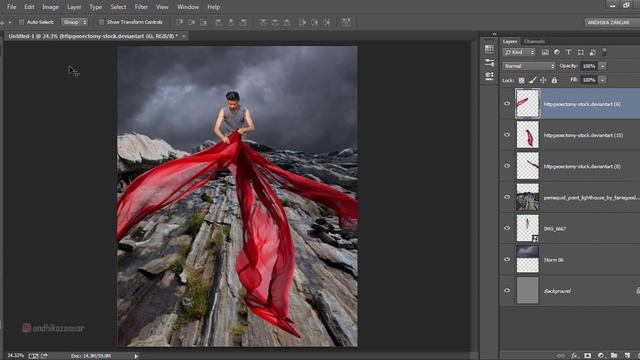640x360 pixels.
Task: Open the Move tool preset picker arrow
Action: click(9, 22)
